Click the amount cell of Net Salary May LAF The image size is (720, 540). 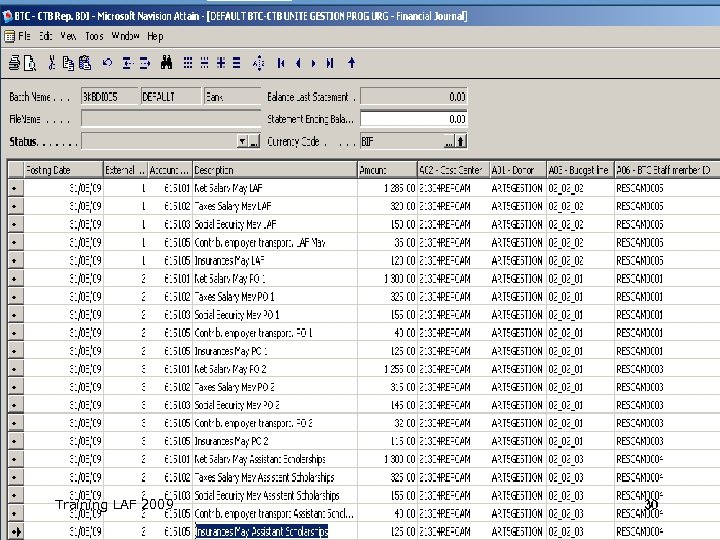pyautogui.click(x=387, y=188)
